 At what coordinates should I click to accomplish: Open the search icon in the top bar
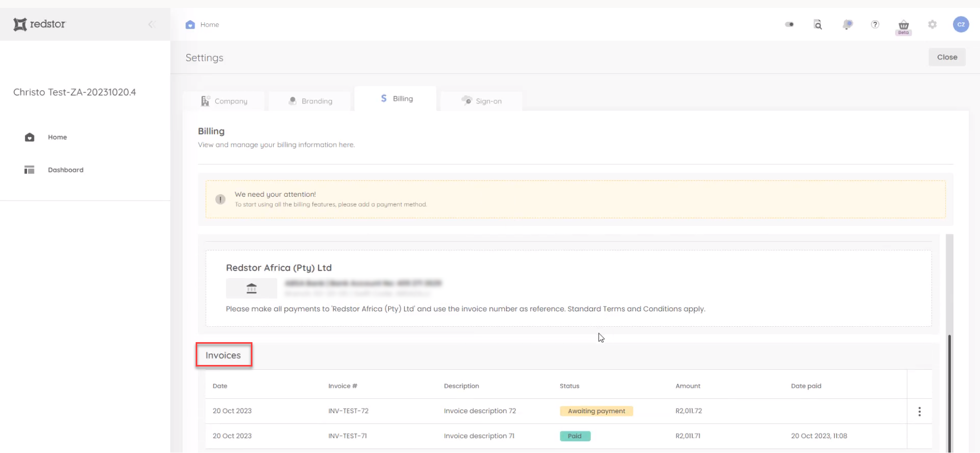[818, 24]
